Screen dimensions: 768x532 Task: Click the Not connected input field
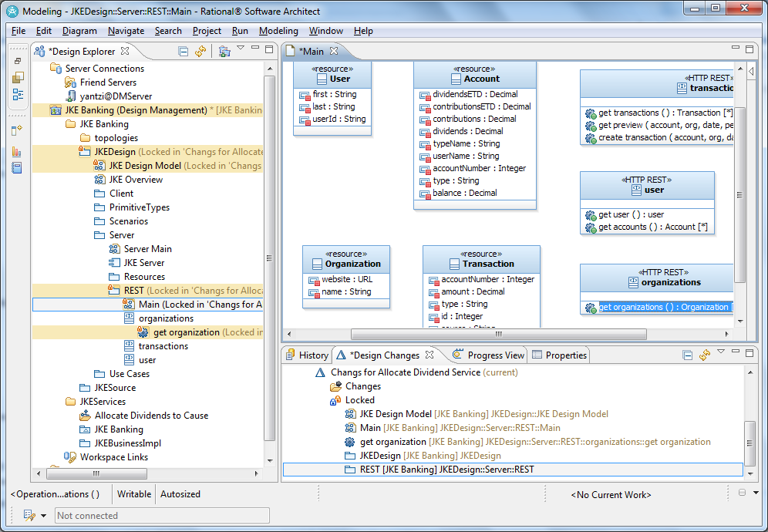point(162,515)
